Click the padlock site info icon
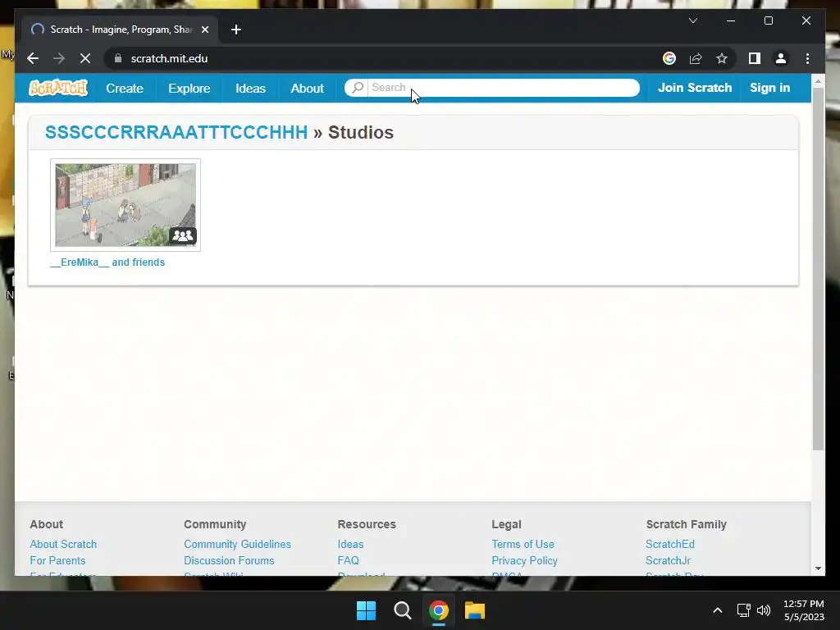The width and height of the screenshot is (840, 630). [x=118, y=58]
